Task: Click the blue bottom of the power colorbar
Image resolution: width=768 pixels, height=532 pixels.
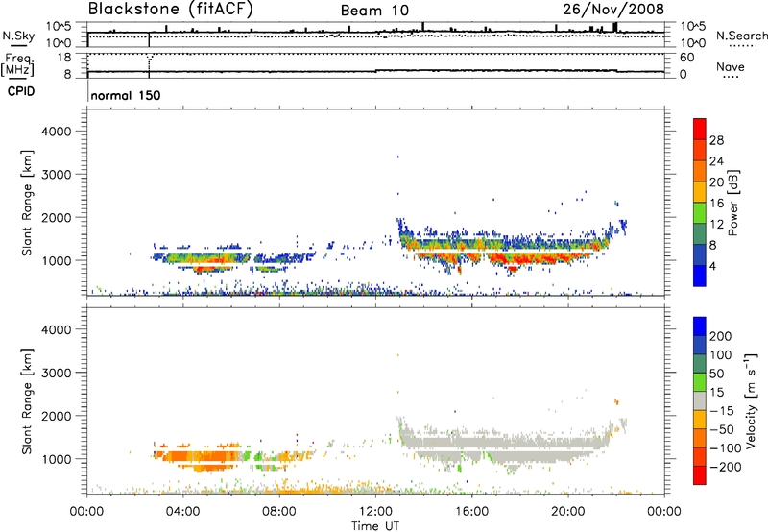Action: [700, 276]
